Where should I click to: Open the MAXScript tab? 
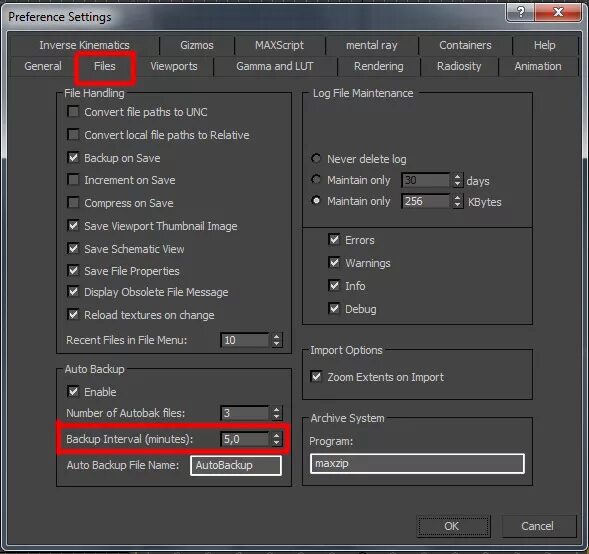pyautogui.click(x=279, y=45)
